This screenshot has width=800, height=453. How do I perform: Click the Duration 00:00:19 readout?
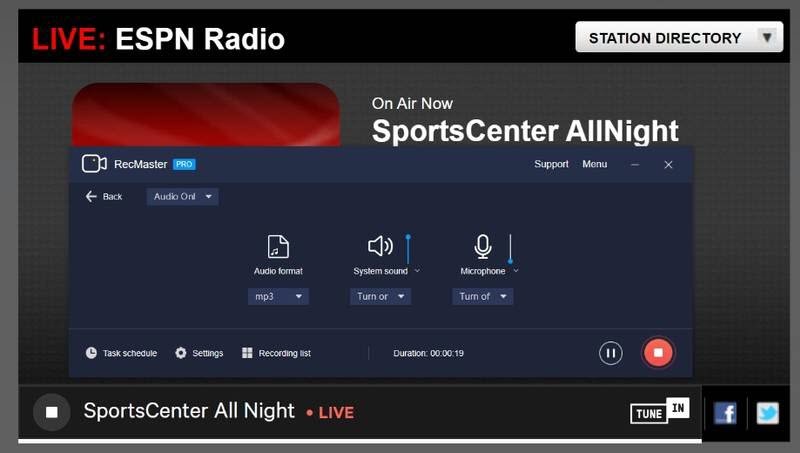(429, 353)
